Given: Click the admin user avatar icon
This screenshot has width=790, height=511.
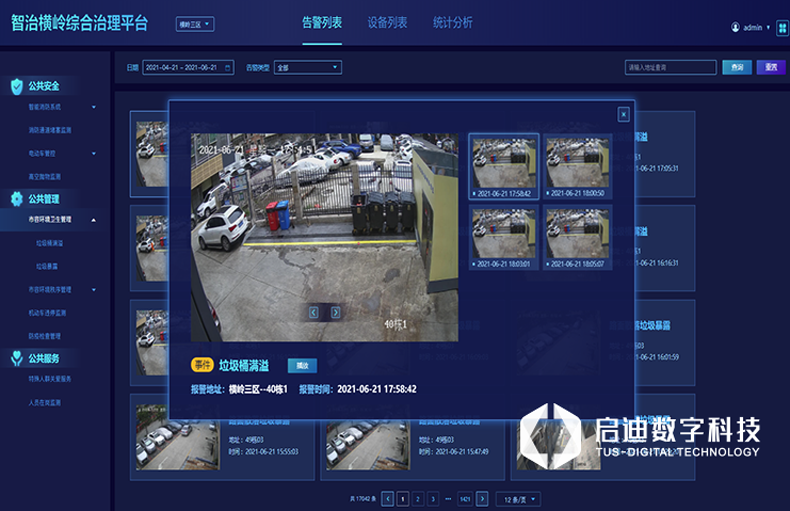Looking at the screenshot, I should (x=736, y=27).
